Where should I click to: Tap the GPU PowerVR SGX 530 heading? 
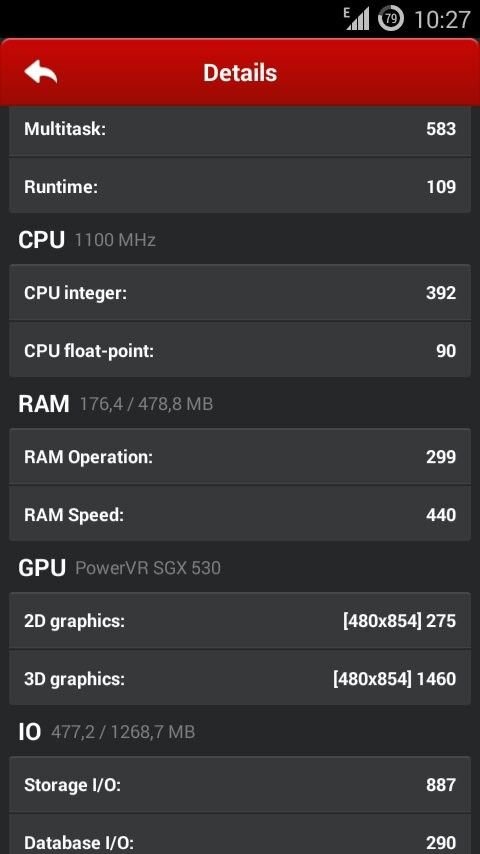(x=119, y=568)
